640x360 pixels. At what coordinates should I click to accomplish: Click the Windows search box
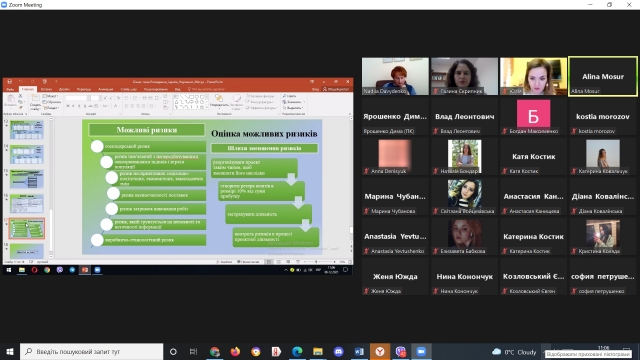(91, 351)
